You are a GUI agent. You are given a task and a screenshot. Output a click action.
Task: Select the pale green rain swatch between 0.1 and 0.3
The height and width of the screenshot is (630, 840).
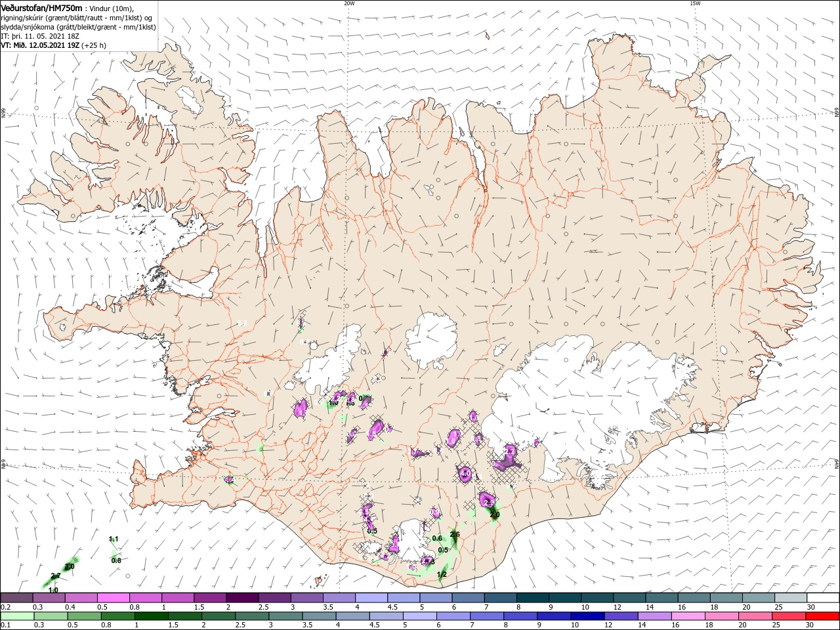tap(16, 616)
